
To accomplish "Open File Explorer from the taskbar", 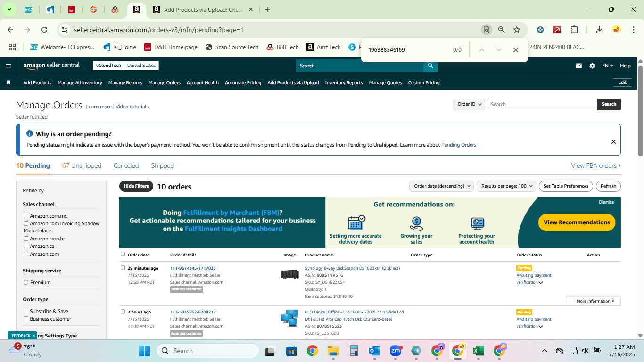I will click(333, 351).
